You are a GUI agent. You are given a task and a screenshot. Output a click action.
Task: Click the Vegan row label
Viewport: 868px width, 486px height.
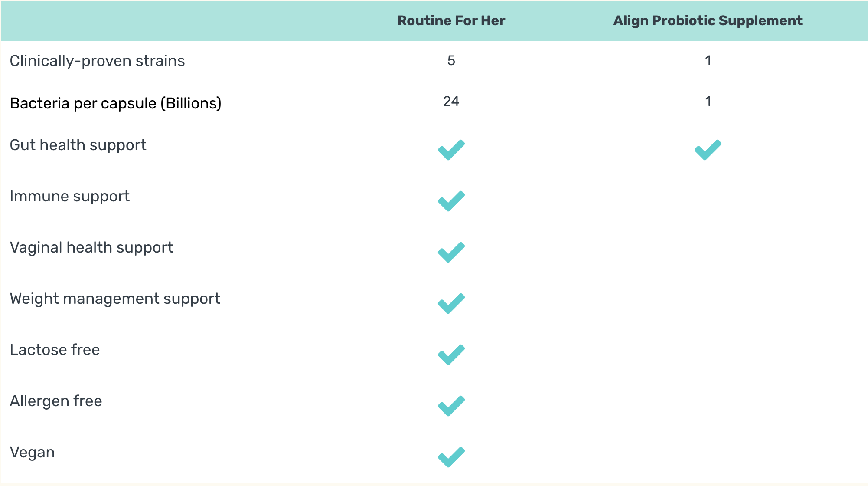(x=32, y=452)
